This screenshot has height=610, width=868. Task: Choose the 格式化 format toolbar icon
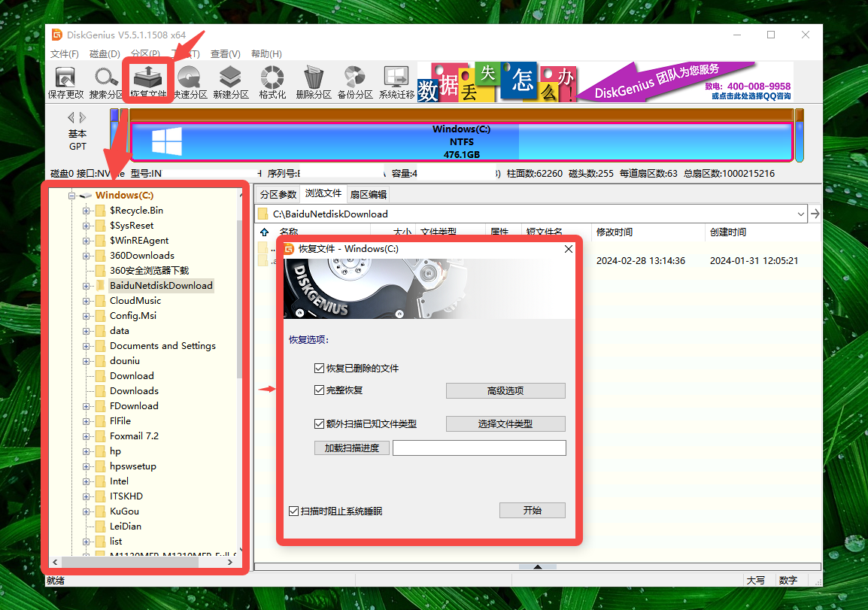click(x=272, y=83)
